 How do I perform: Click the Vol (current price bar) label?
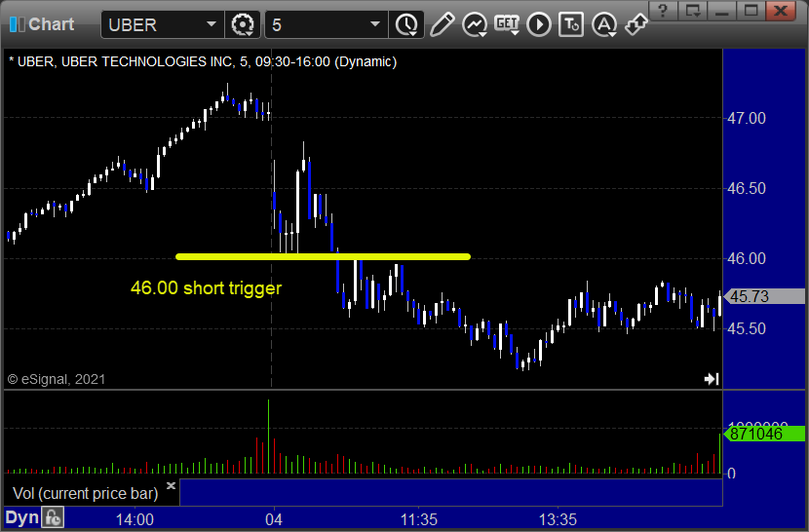[85, 493]
